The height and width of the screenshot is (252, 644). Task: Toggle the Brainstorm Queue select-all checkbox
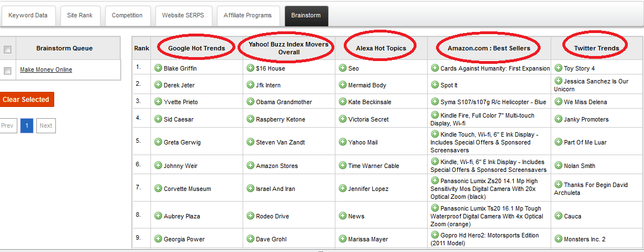click(7, 49)
